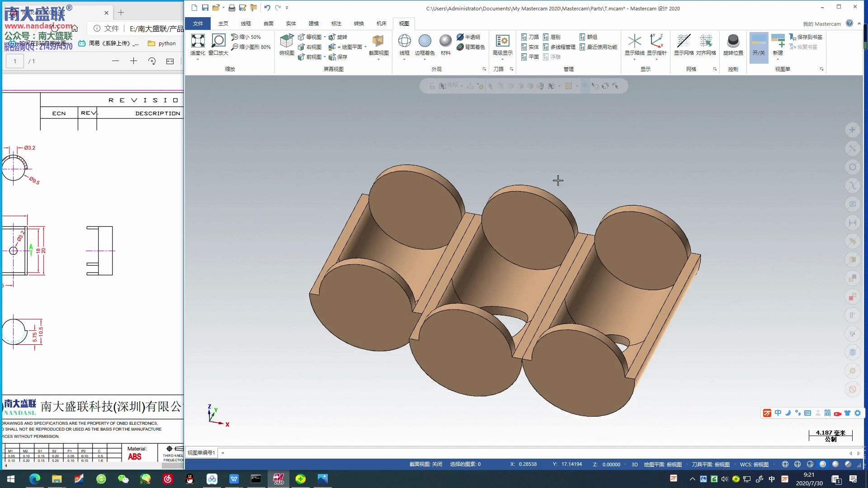This screenshot has height=488, width=868.
Task: Expand 适度化 dropdown arrow
Action: coord(198,59)
